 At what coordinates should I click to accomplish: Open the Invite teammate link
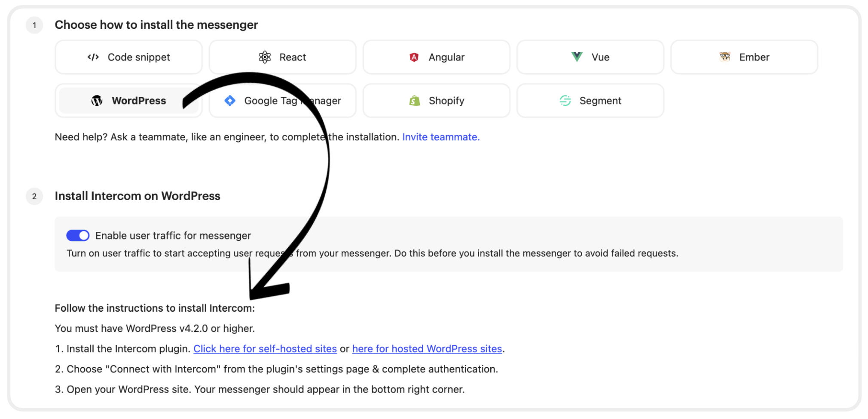coord(440,137)
